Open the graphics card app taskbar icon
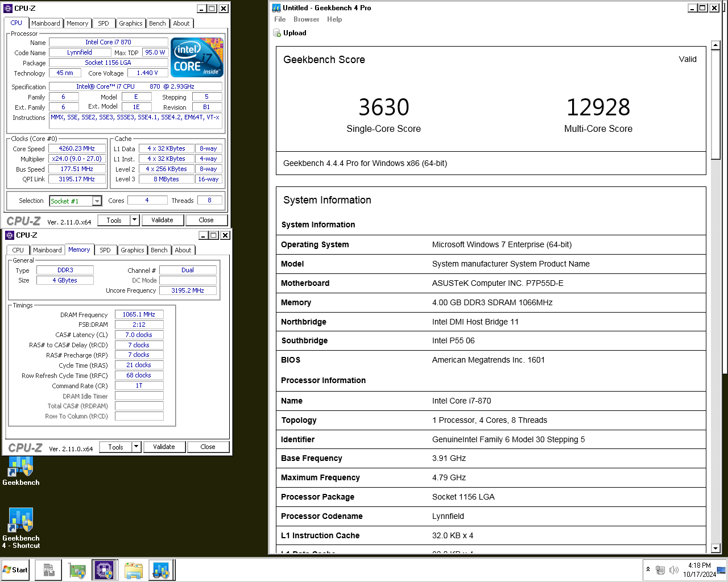 point(77,569)
